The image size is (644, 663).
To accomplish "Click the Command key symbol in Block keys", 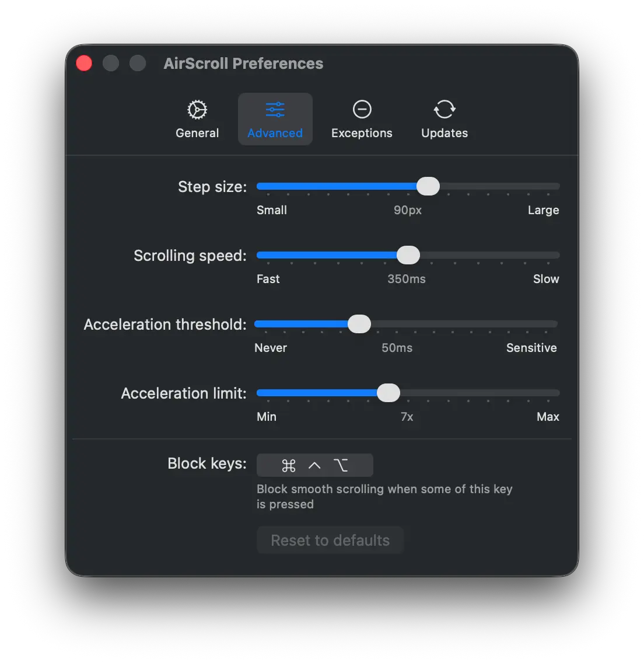I will (x=288, y=465).
